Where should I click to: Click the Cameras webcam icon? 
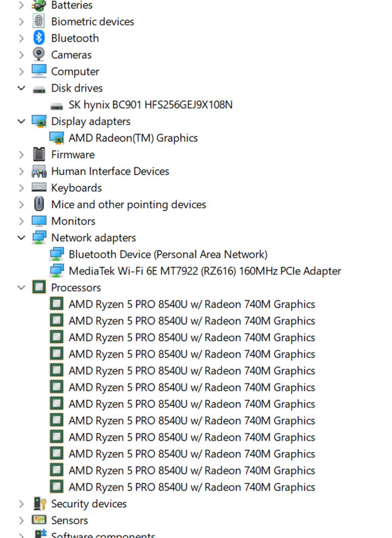click(x=39, y=54)
